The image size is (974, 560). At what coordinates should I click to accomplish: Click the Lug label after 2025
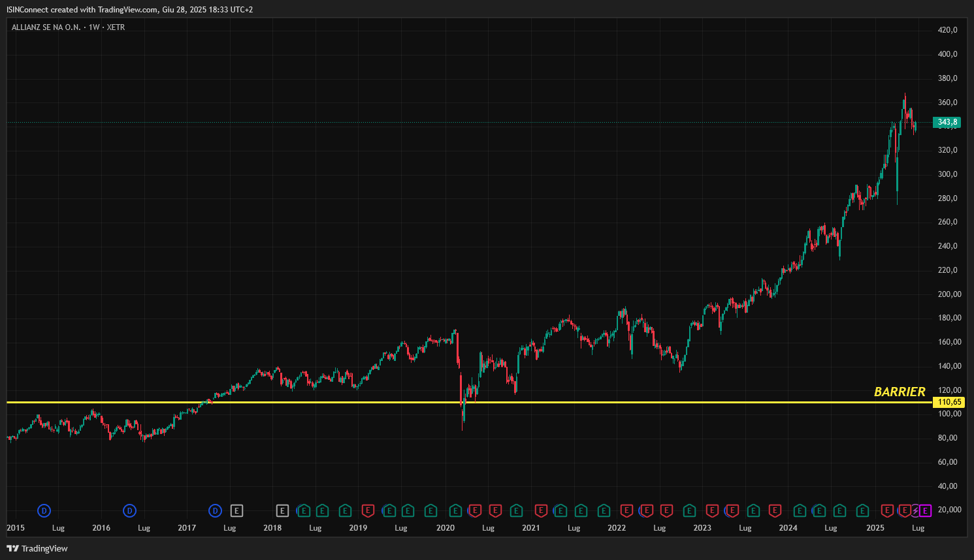click(918, 528)
